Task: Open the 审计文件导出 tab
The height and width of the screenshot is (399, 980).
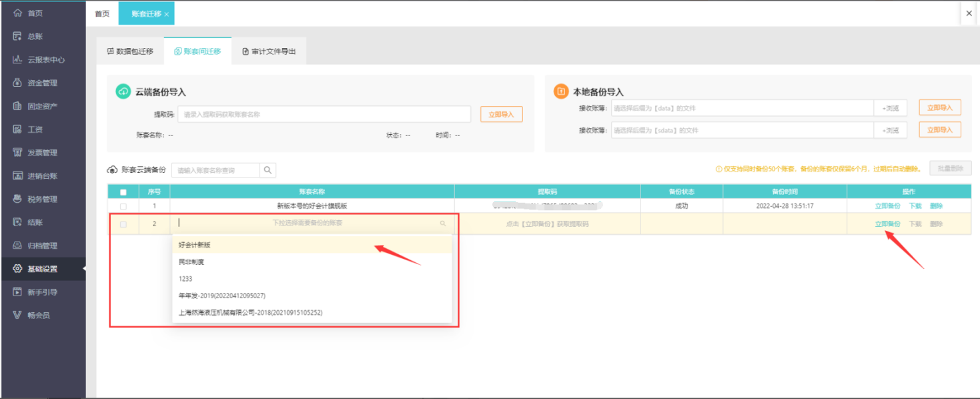Action: click(269, 51)
